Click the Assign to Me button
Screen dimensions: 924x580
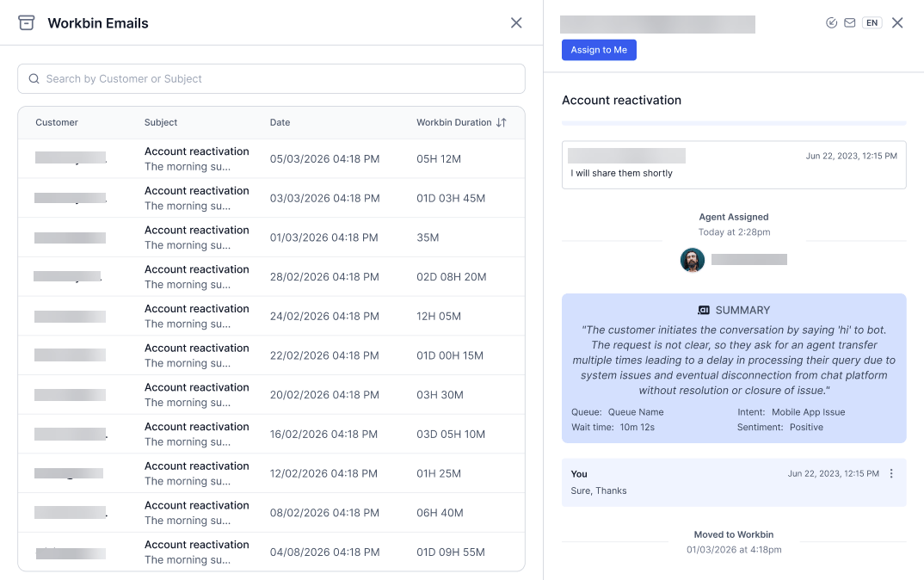click(x=599, y=50)
